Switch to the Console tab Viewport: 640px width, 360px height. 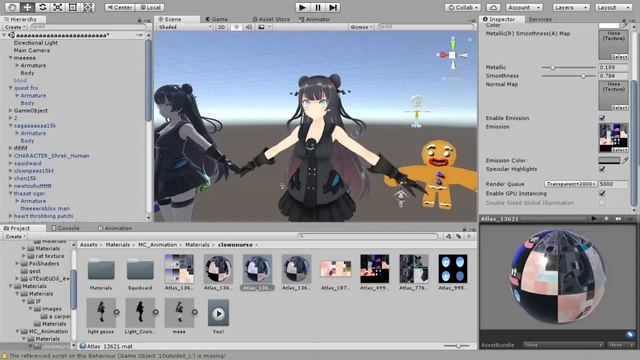65,228
